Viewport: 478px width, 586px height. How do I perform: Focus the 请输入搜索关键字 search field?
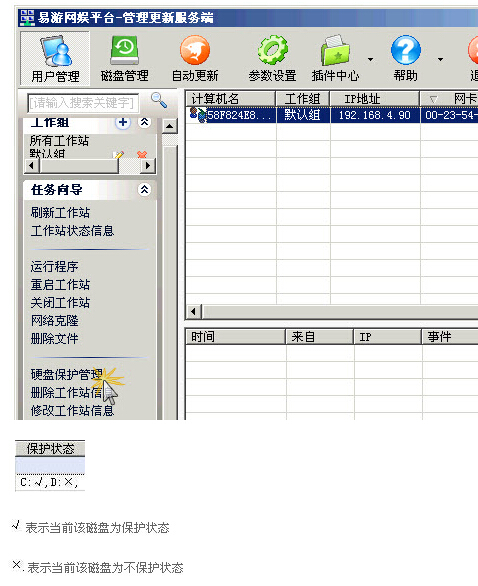click(x=83, y=103)
